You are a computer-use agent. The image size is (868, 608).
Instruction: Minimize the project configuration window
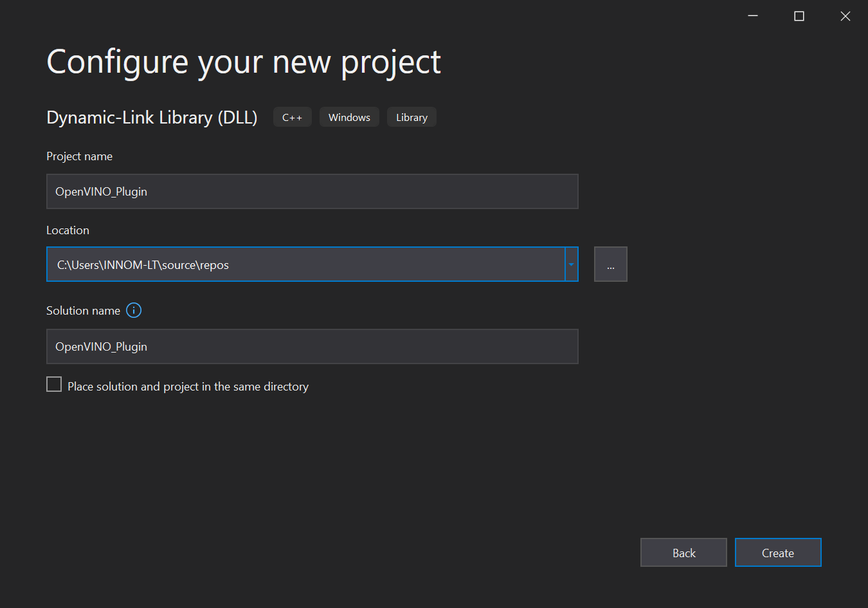753,16
